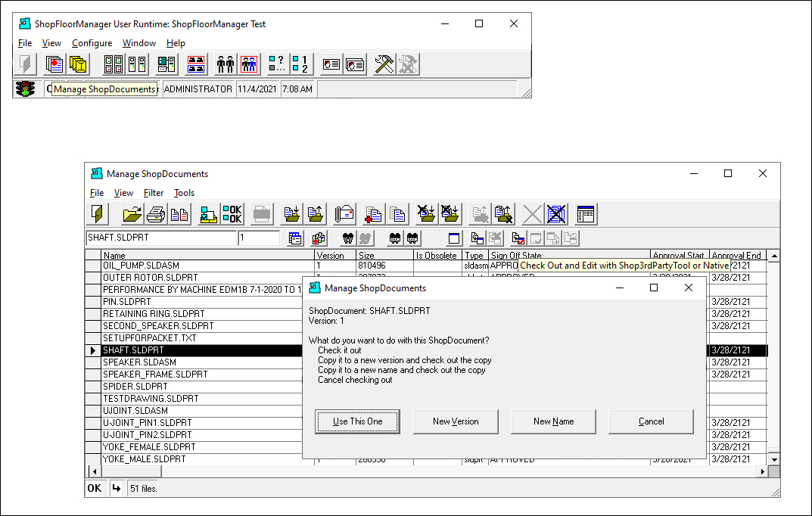Open the stacked ID cards icon
The image size is (812, 516).
[355, 64]
